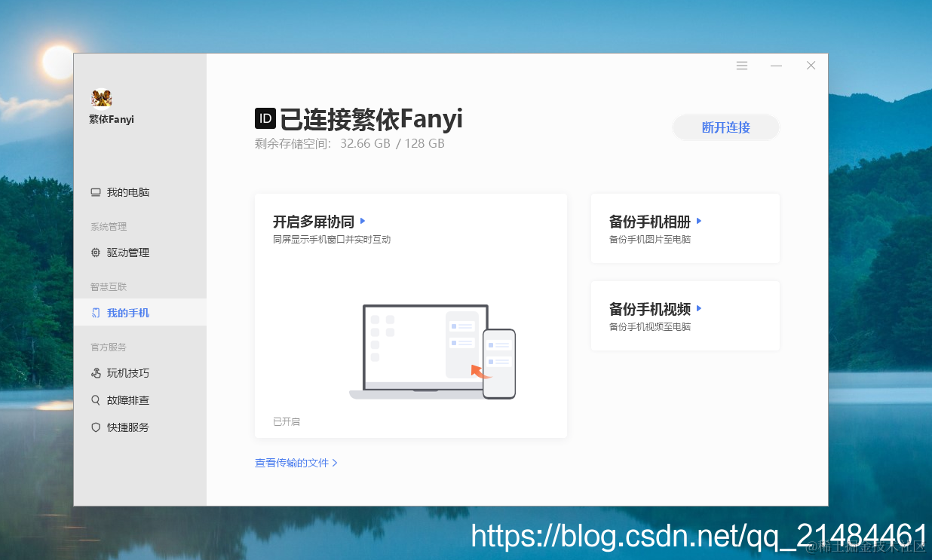
Task: Open the 备份手机视频 backup card
Action: coord(685,315)
